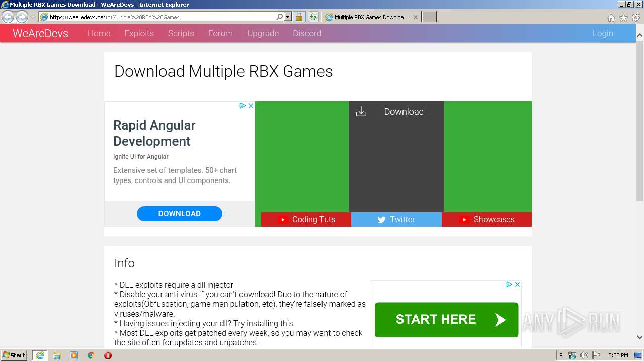Click the Internet Explorer taskbar icon

pos(40,355)
